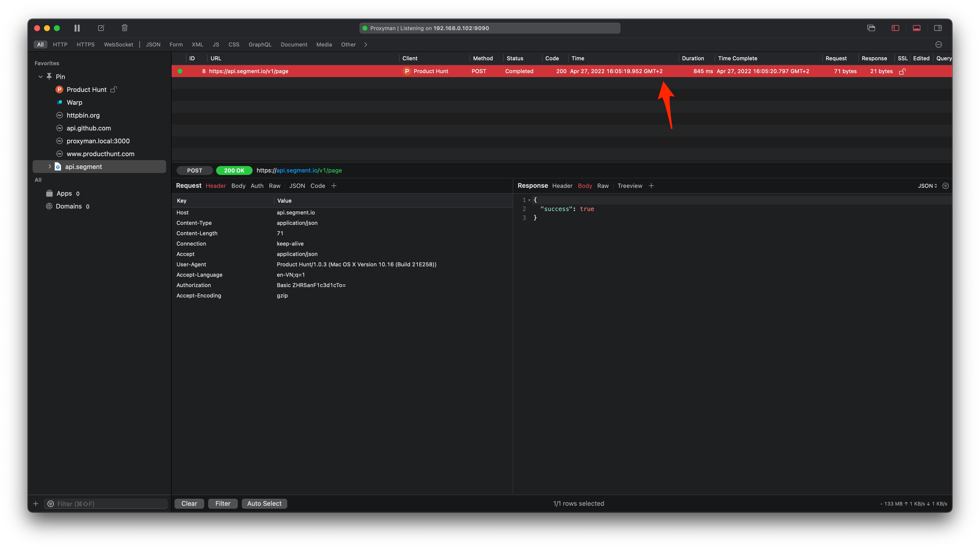Open the multi-window icon in toolbar

click(871, 28)
